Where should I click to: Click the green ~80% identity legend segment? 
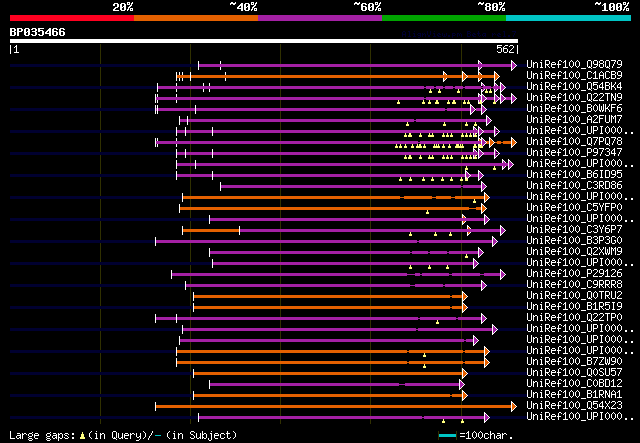click(x=444, y=18)
